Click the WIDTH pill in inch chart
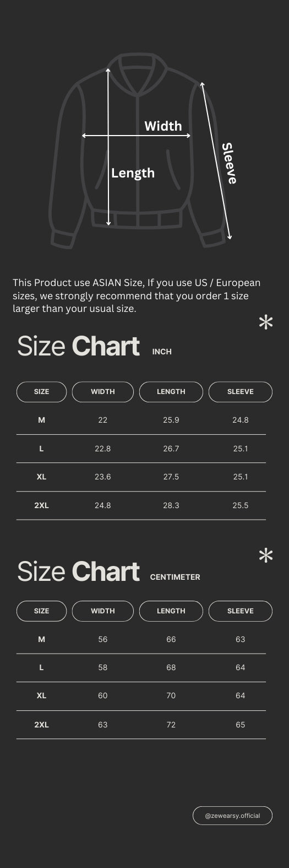The width and height of the screenshot is (289, 868). click(103, 392)
